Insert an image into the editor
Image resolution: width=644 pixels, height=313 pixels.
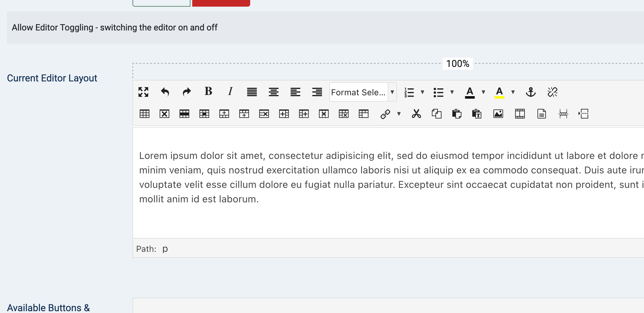[498, 114]
